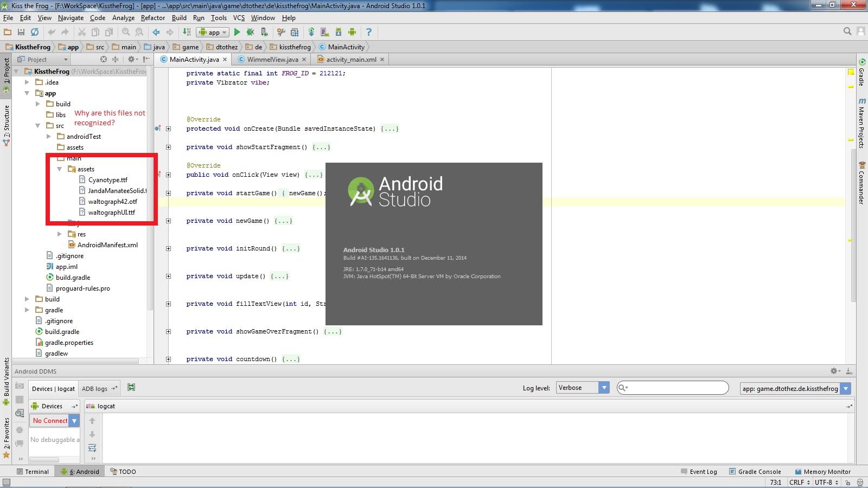This screenshot has height=488, width=868.
Task: Run the app with the green play button
Action: (237, 33)
